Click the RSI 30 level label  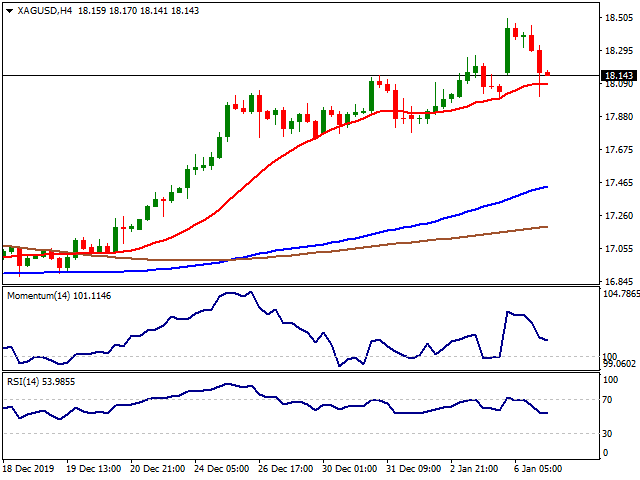pos(607,433)
